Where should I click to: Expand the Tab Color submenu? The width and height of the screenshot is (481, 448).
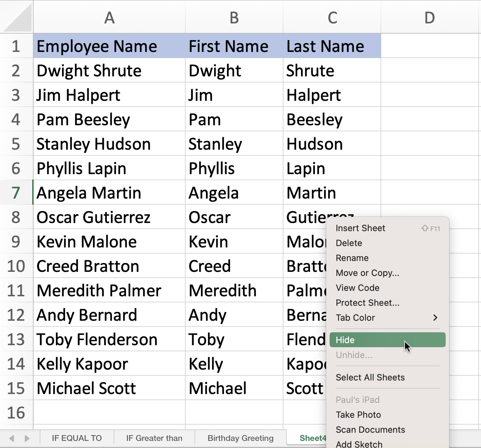pyautogui.click(x=387, y=318)
